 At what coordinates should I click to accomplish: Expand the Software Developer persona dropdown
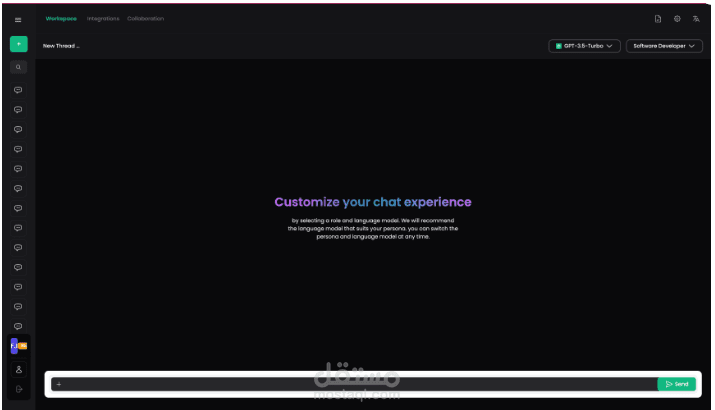664,46
